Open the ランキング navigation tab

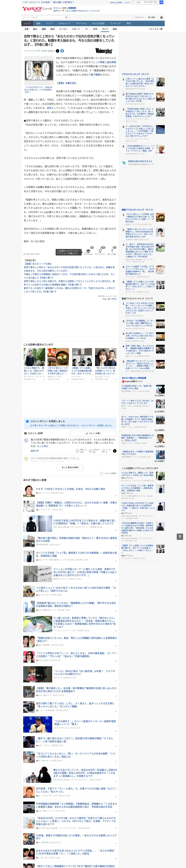coord(115,24)
